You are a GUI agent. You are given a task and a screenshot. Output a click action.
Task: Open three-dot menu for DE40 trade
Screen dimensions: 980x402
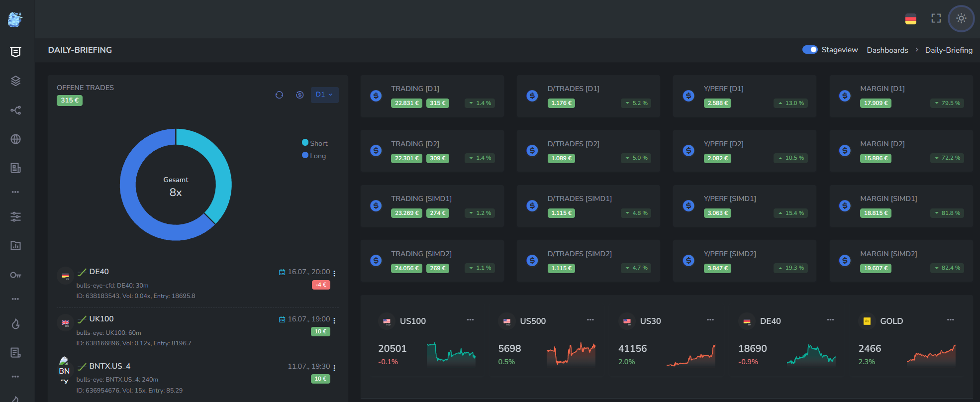click(334, 273)
